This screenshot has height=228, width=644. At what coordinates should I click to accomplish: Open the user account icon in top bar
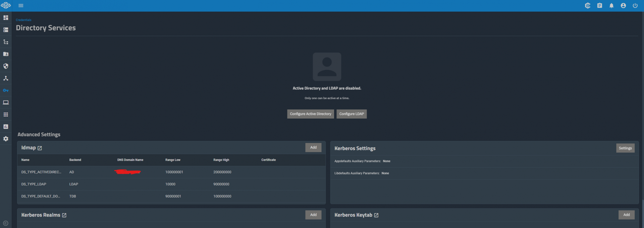(x=623, y=6)
